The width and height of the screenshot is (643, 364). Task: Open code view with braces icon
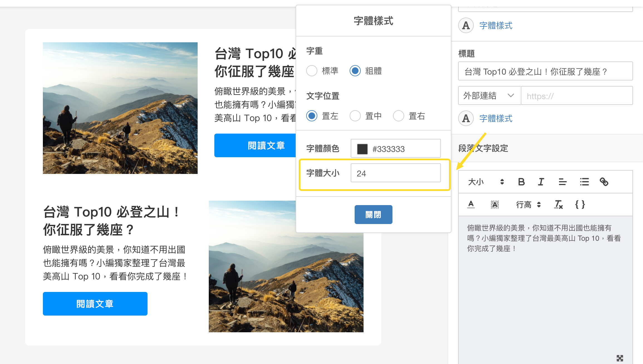click(580, 205)
